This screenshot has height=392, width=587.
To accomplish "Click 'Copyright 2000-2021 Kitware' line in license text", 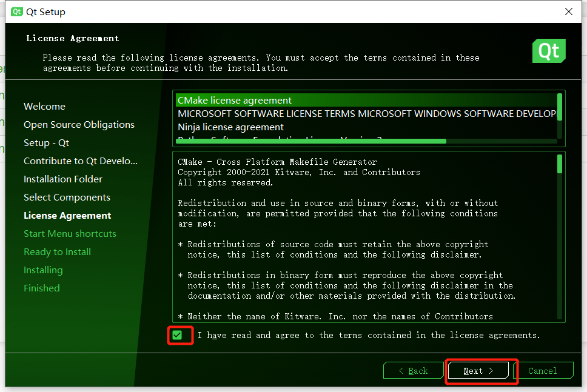I will point(299,173).
